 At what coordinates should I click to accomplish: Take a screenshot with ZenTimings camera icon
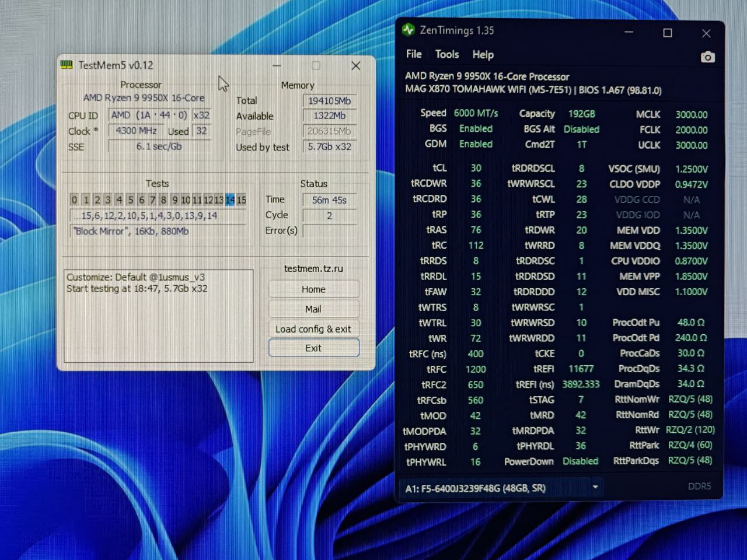[707, 57]
